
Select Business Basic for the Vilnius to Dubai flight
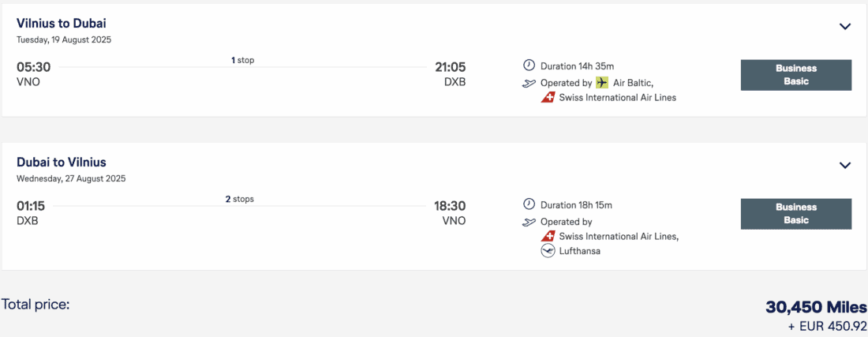click(795, 75)
